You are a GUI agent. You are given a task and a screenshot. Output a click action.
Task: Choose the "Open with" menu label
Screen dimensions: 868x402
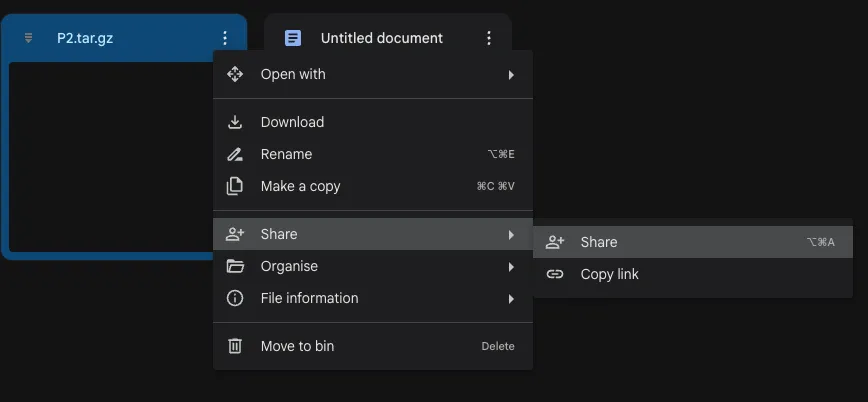pyautogui.click(x=293, y=74)
